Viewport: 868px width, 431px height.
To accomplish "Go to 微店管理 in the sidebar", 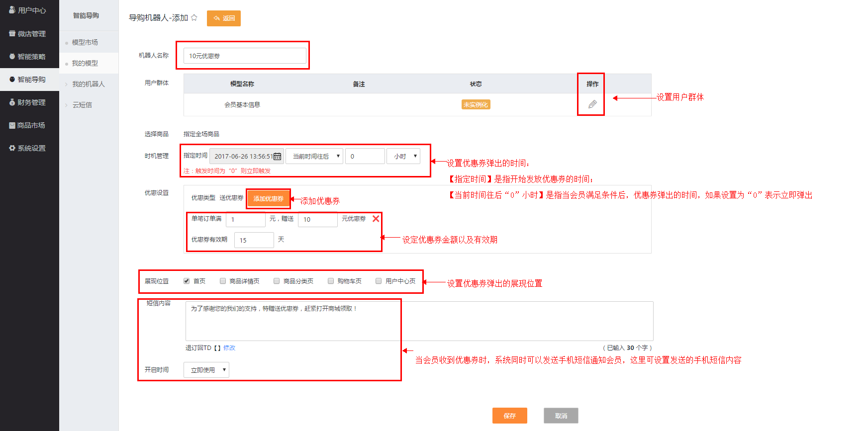I will click(29, 34).
